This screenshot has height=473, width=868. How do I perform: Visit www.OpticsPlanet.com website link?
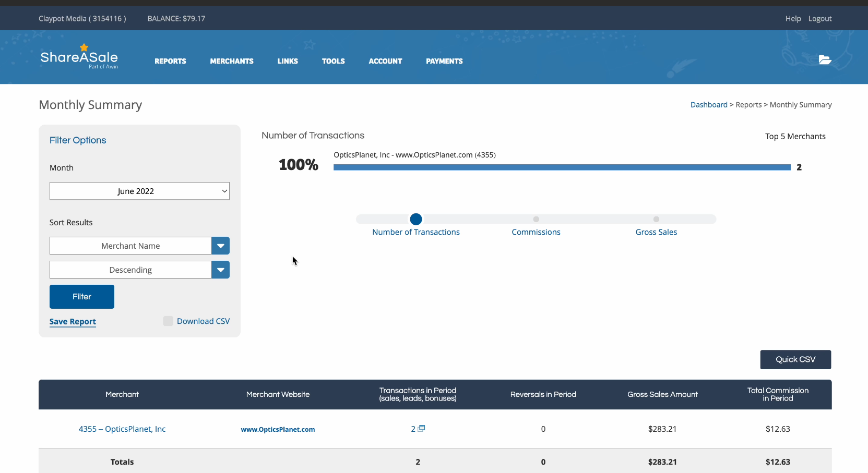click(278, 430)
